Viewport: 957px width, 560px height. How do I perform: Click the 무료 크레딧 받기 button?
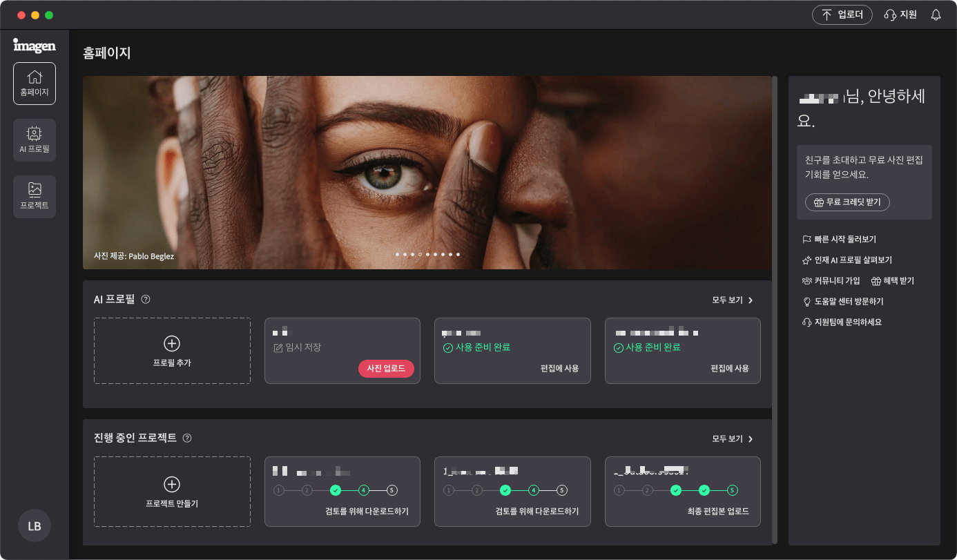[x=847, y=202]
